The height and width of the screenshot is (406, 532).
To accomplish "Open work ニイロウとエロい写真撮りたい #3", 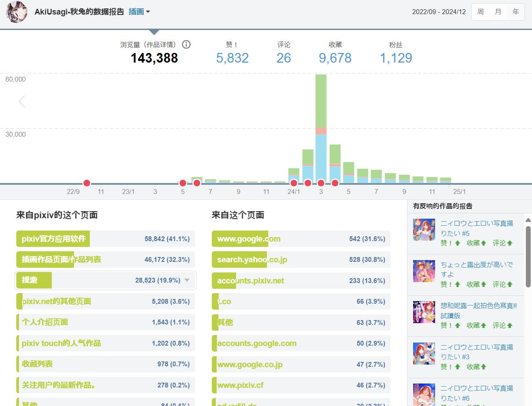I will [477, 352].
